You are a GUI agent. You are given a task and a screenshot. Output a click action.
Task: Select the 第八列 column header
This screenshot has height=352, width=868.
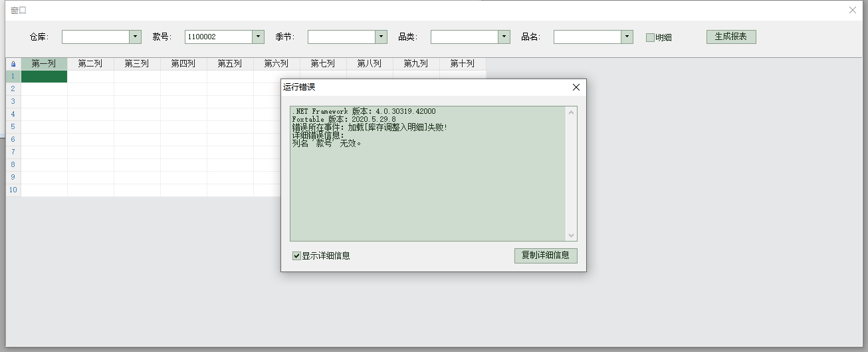coord(370,64)
